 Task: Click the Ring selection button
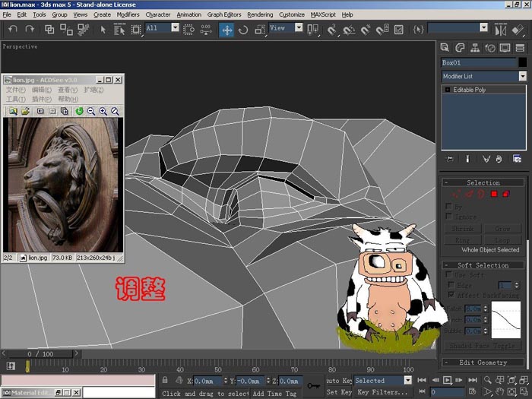tap(463, 240)
